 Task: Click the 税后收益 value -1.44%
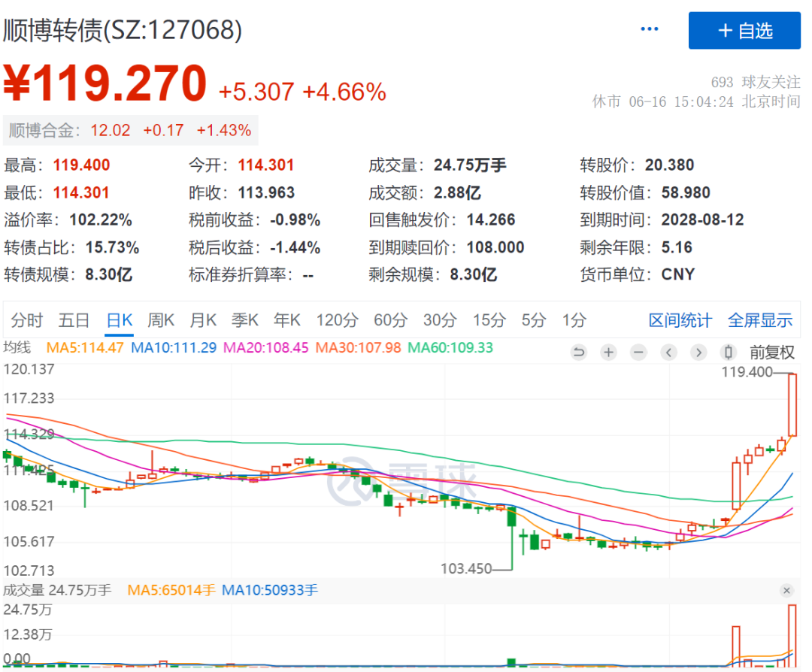pos(295,247)
